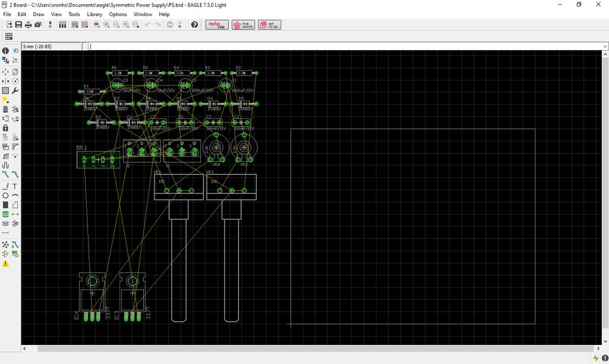The image size is (609, 364).
Task: Expand the command line history dropdown
Action: point(605,46)
